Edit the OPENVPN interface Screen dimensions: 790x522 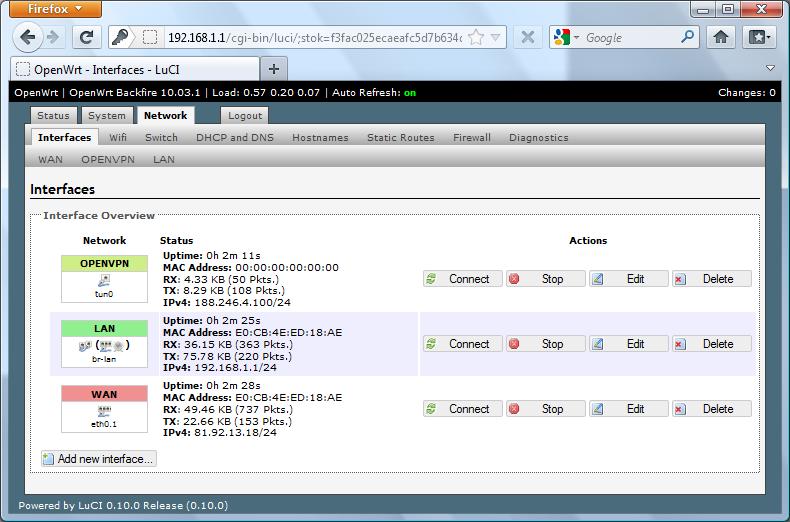629,279
